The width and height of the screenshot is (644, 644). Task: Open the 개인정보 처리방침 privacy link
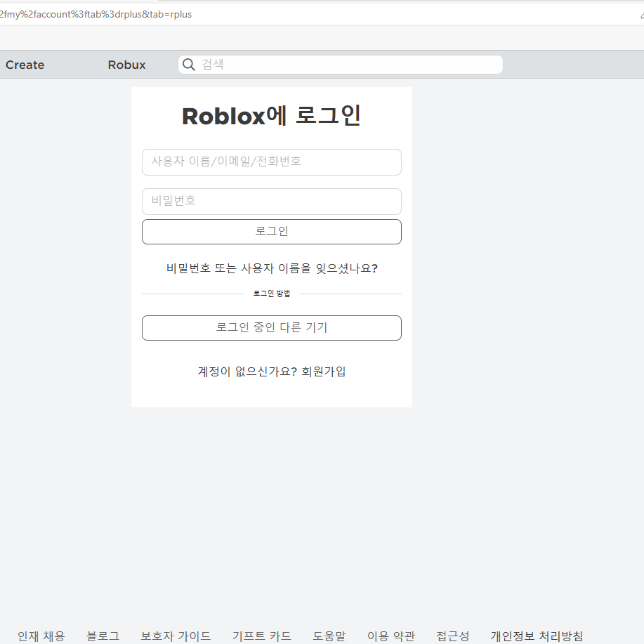[537, 636]
